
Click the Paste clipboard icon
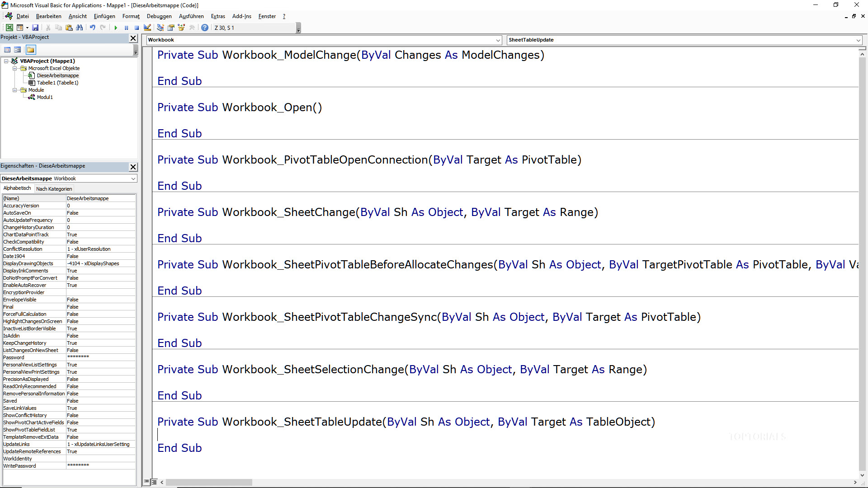click(x=69, y=28)
